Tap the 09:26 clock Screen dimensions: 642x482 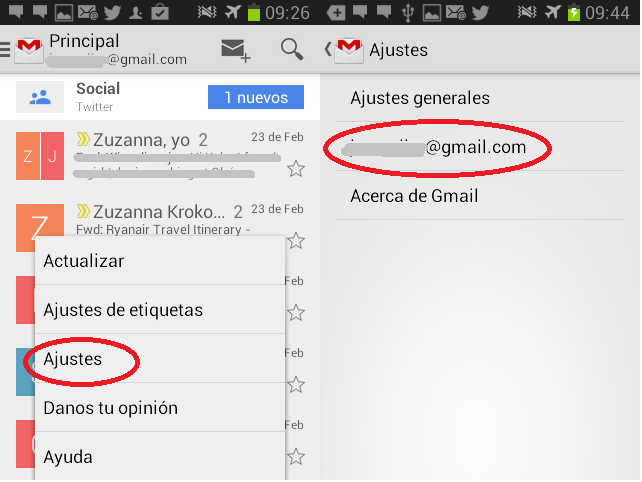click(x=287, y=13)
